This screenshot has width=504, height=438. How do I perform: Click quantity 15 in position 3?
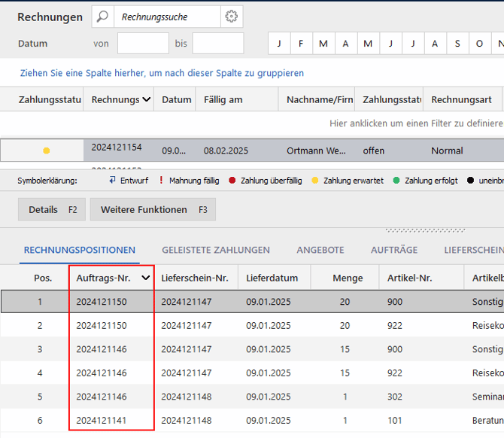(x=345, y=349)
